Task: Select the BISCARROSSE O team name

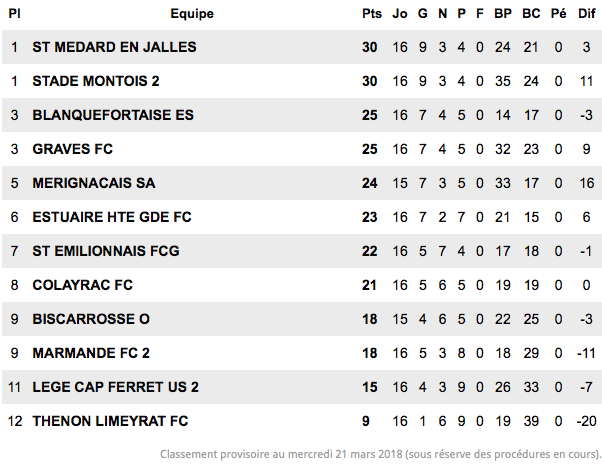Action: pos(91,319)
